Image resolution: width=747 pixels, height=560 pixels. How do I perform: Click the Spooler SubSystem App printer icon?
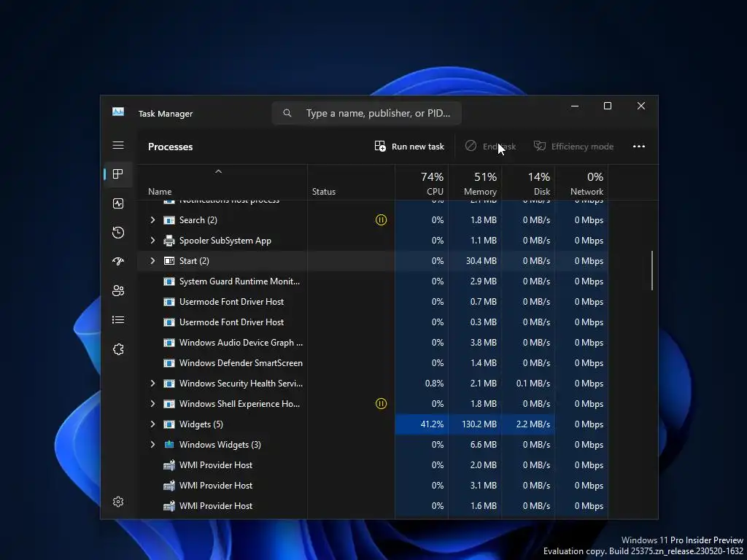[169, 241]
